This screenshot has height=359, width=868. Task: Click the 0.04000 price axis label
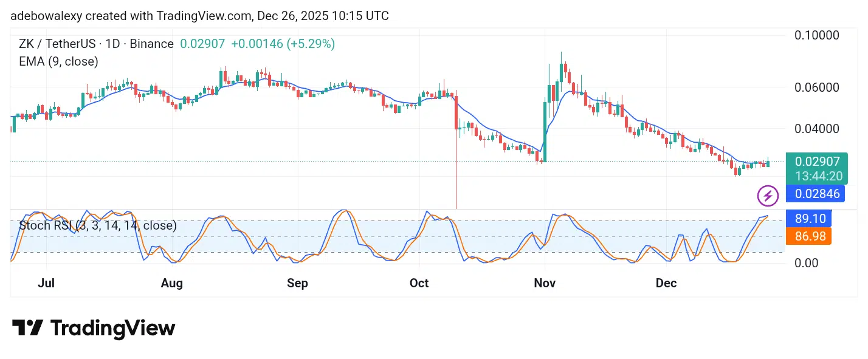click(818, 129)
